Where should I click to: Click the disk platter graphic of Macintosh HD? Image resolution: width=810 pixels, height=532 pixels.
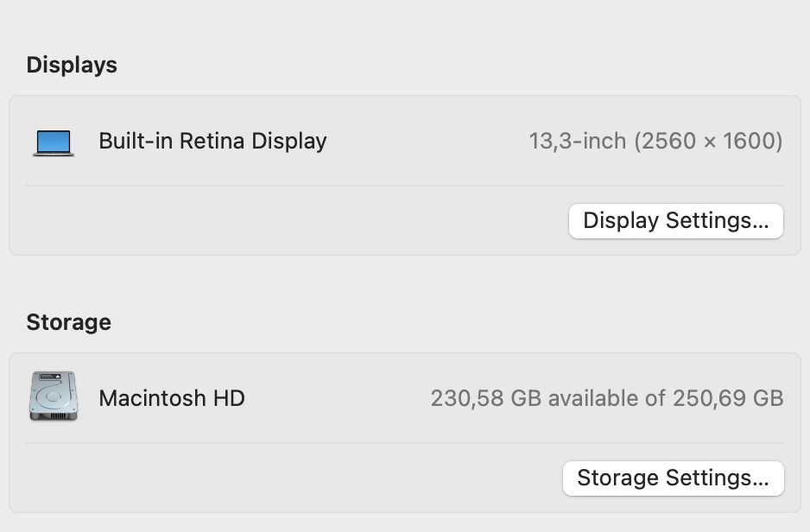(53, 397)
